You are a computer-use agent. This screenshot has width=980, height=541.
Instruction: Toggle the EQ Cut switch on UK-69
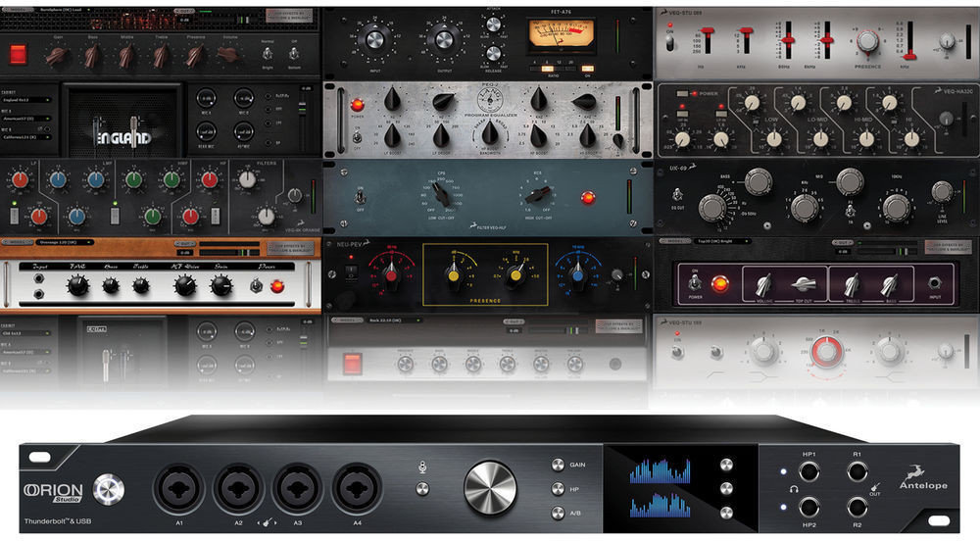tap(677, 196)
